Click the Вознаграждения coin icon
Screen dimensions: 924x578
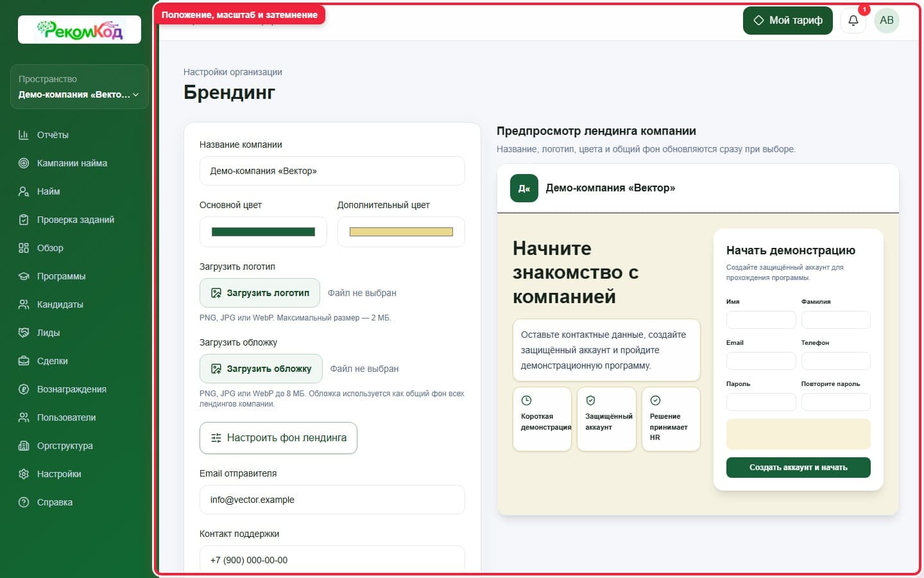[24, 389]
